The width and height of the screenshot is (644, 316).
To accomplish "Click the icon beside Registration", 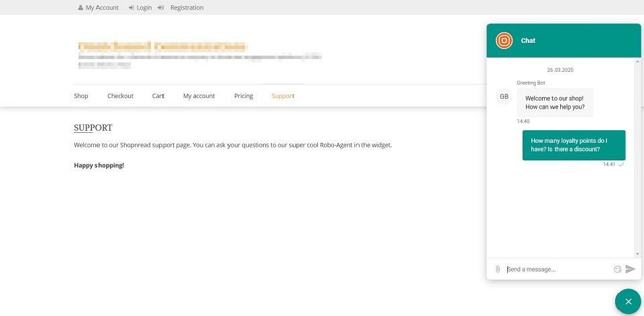I will 161,8.
